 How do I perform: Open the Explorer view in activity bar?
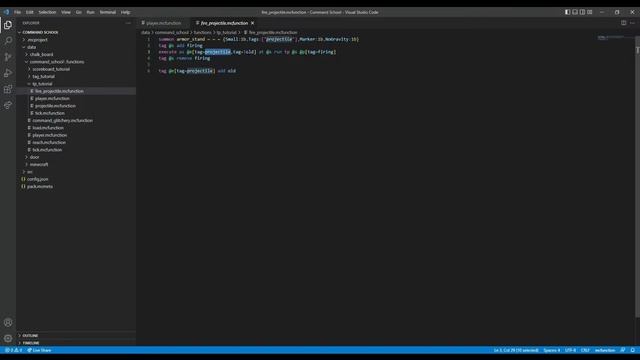click(8, 25)
